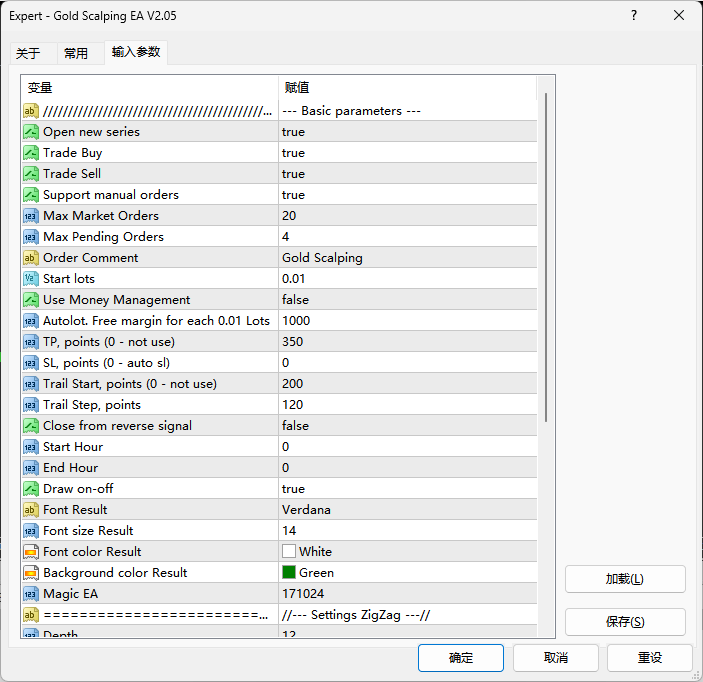Click the integer icon next to Max Market Orders
The height and width of the screenshot is (682, 703).
tap(31, 216)
